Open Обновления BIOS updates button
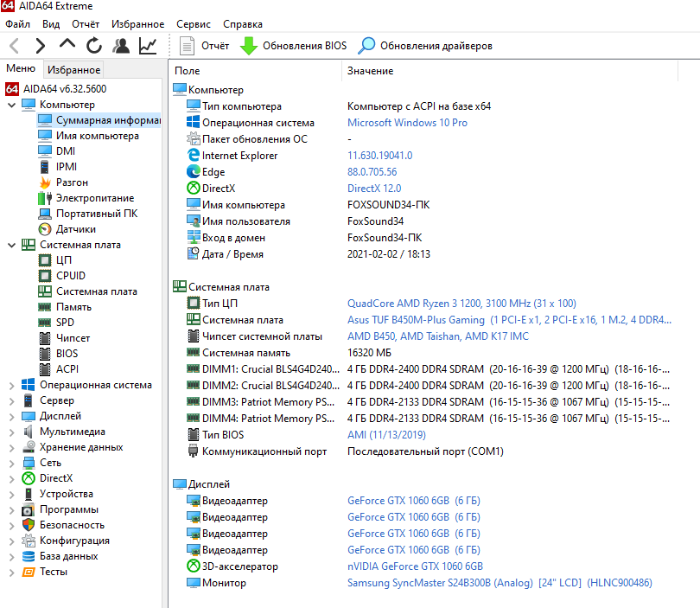Image resolution: width=700 pixels, height=608 pixels. [293, 46]
